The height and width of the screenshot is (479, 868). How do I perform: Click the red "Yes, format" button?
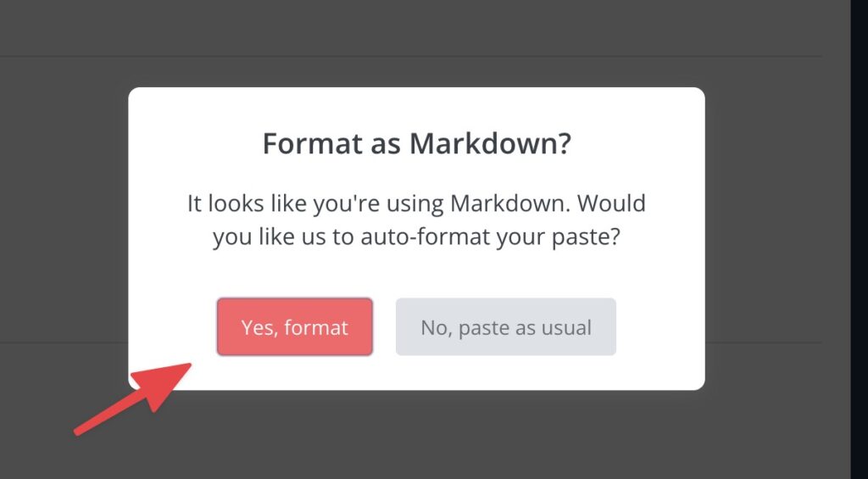pyautogui.click(x=294, y=326)
